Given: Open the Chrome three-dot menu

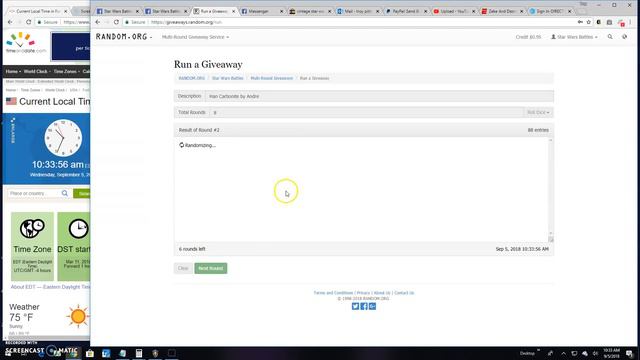Looking at the screenshot, I should point(631,22).
